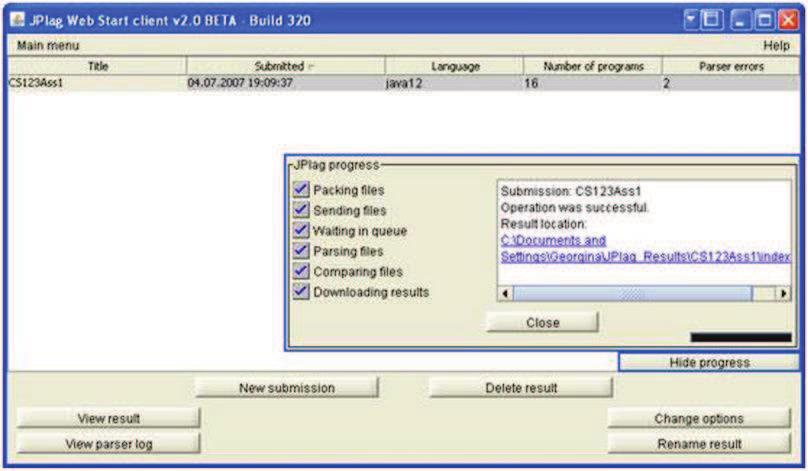Click the 'Operation was successful' status text
This screenshot has height=471, width=808.
point(574,208)
